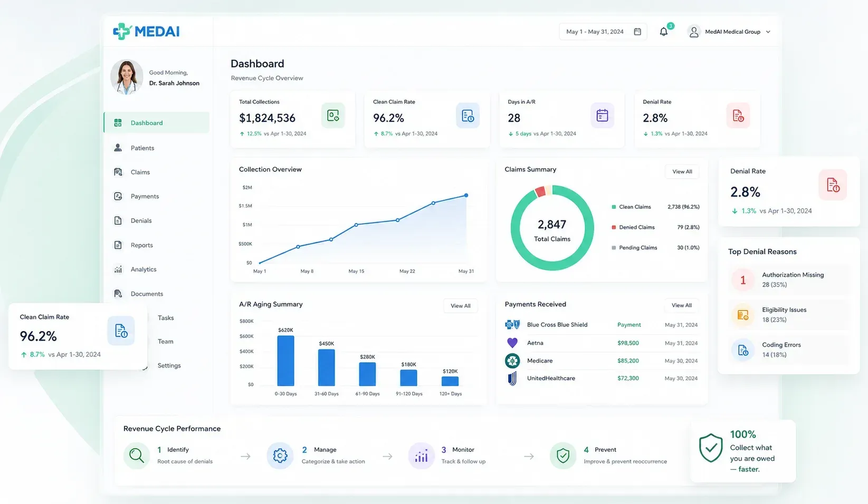Click the Eligibility Issues icon

click(743, 315)
